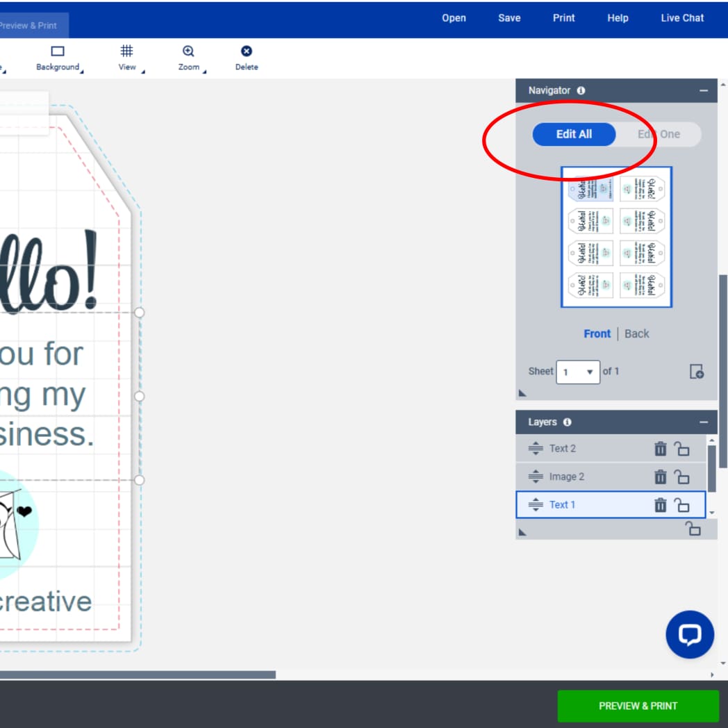Image resolution: width=728 pixels, height=728 pixels.
Task: Click the Layers list scroll-up arrow
Action: [x=712, y=440]
